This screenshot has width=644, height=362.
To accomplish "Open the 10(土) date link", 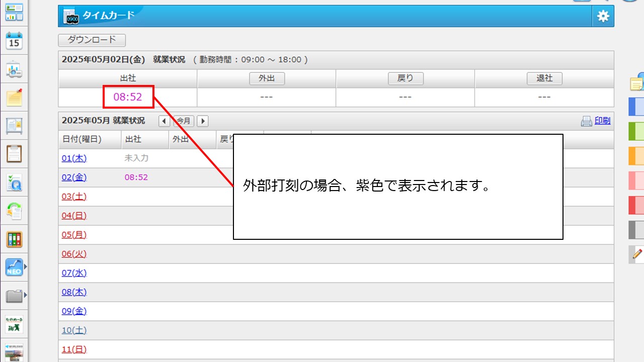I will (x=74, y=330).
